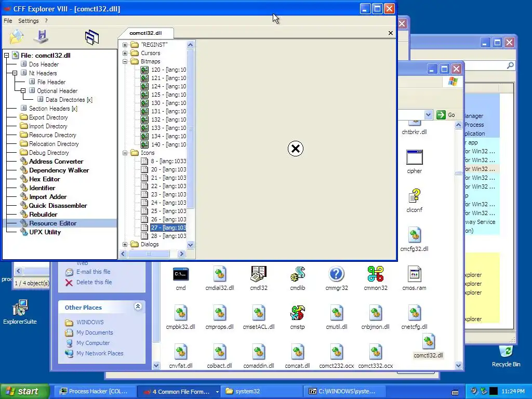
Task: Select bitmap resource 134
Action: pos(168,136)
